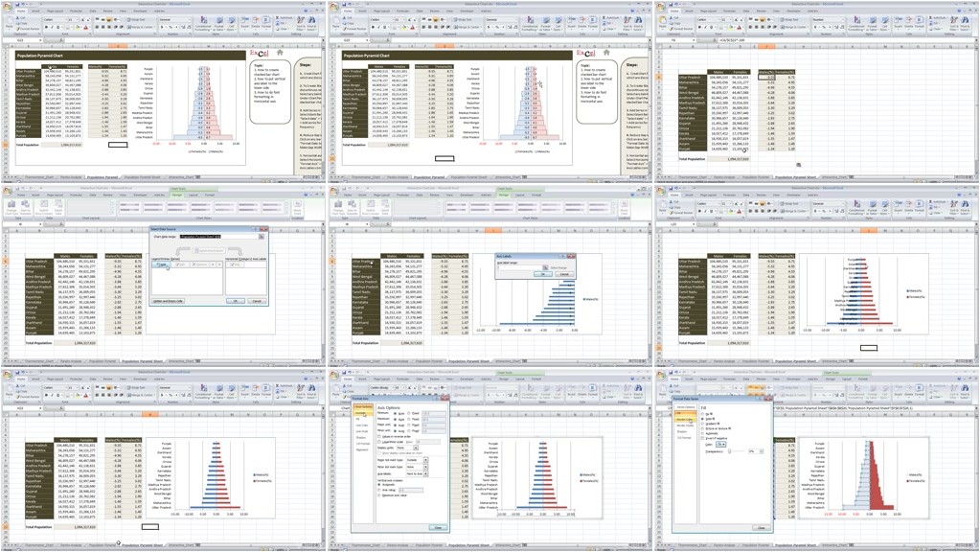This screenshot has width=980, height=552.
Task: Select Border Color in Format Data Series dialog
Action: point(684,420)
